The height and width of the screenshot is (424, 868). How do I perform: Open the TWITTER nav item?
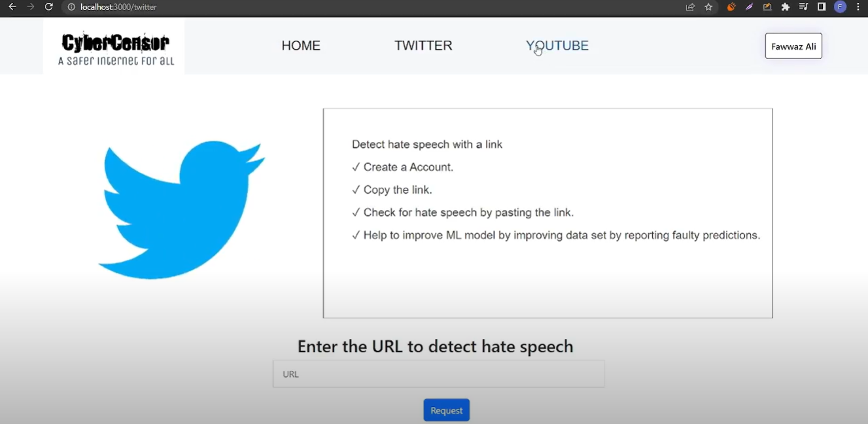point(423,46)
